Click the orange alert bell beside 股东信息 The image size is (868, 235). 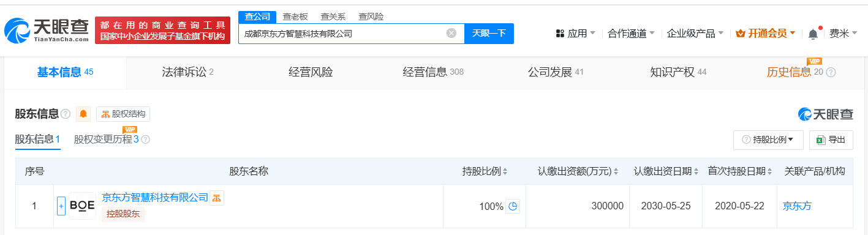pyautogui.click(x=83, y=114)
